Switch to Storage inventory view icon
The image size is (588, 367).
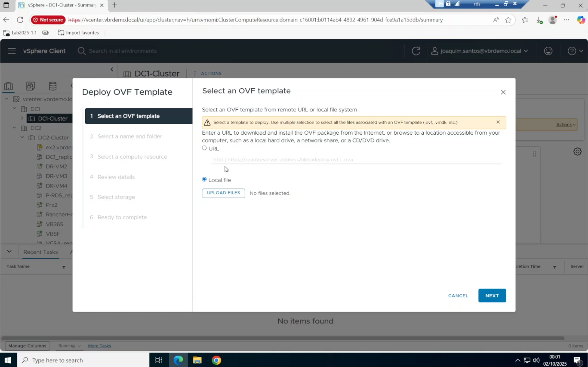53,86
